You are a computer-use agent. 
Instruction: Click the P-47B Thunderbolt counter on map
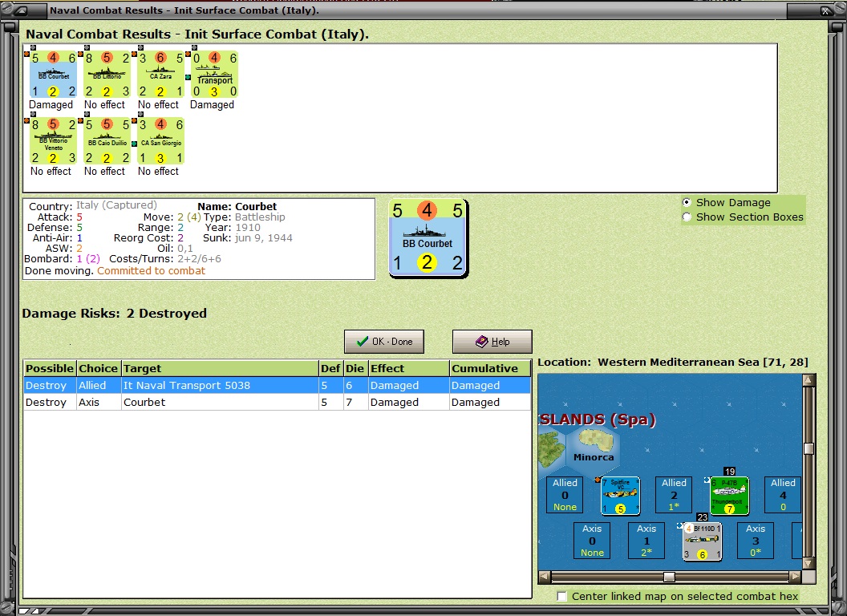click(729, 496)
